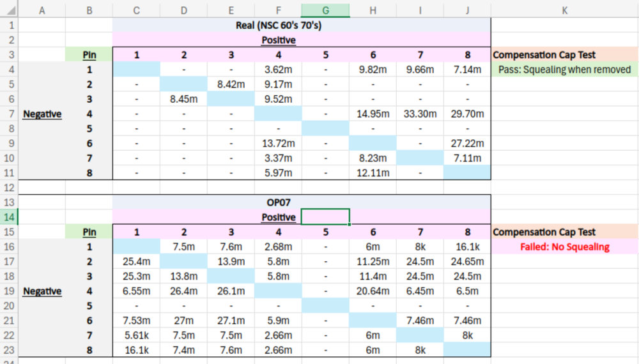Viewport: 639px width, 364px height.
Task: Click cell with value 11.4m
Action: pyautogui.click(x=373, y=276)
